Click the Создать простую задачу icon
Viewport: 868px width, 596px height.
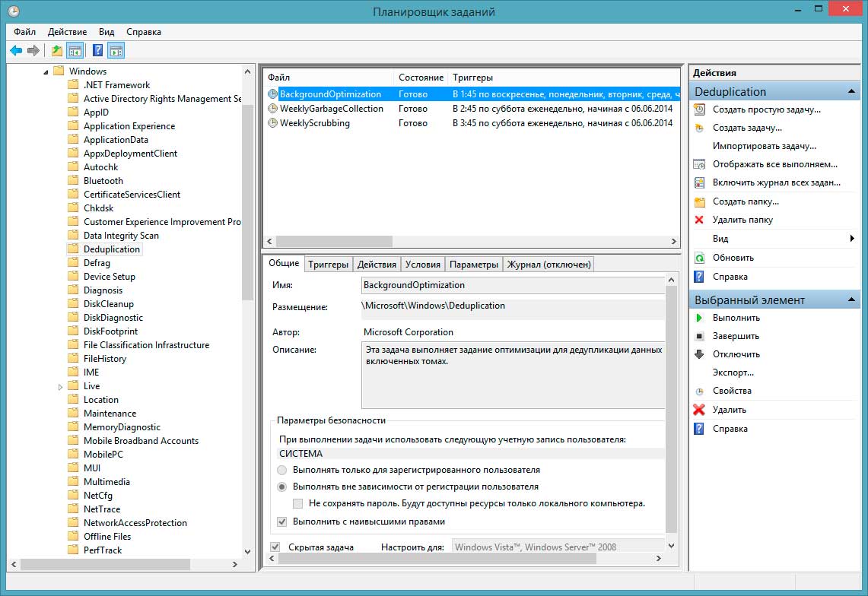coord(699,109)
